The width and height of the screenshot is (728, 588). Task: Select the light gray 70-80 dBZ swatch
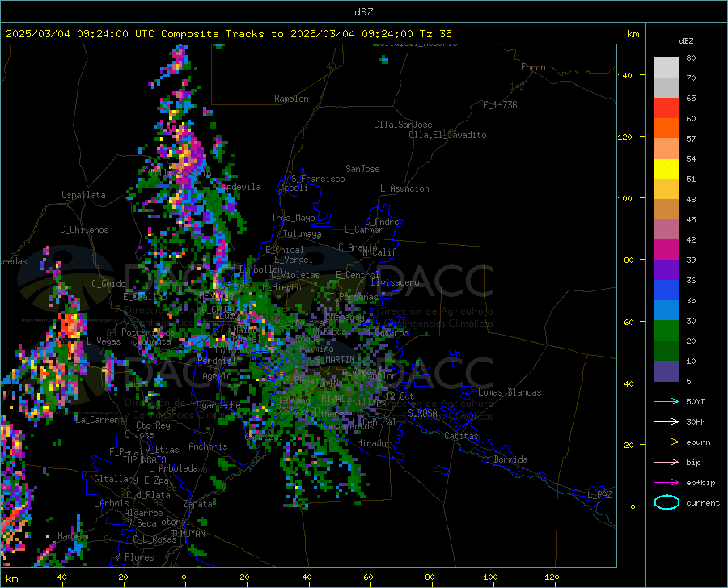point(667,68)
